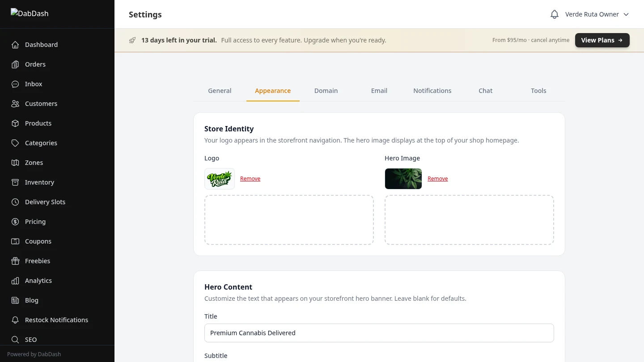Remove the current hero image
The width and height of the screenshot is (644, 362).
click(437, 178)
